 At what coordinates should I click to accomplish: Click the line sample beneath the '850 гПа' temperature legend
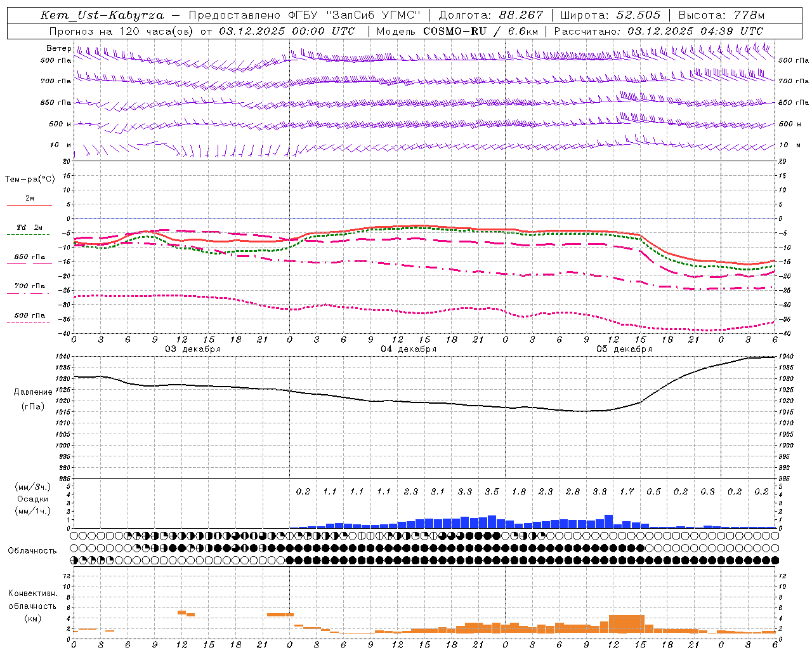(29, 263)
